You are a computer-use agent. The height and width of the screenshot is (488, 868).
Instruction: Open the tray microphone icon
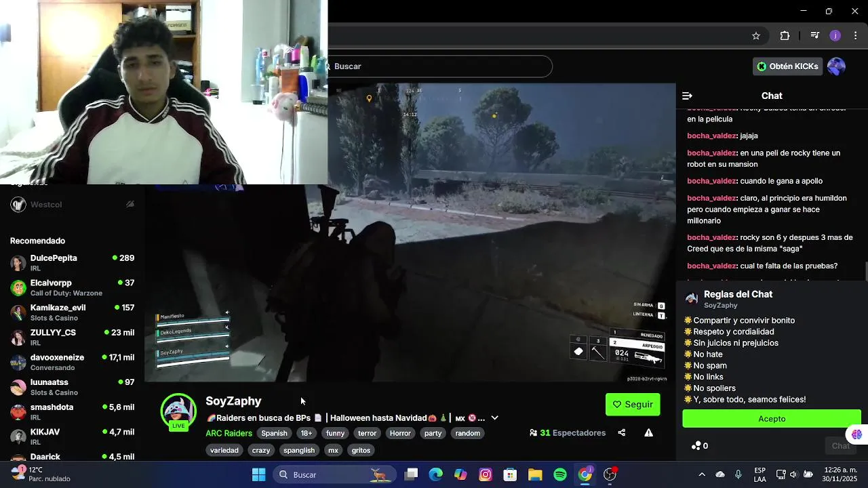point(738,474)
